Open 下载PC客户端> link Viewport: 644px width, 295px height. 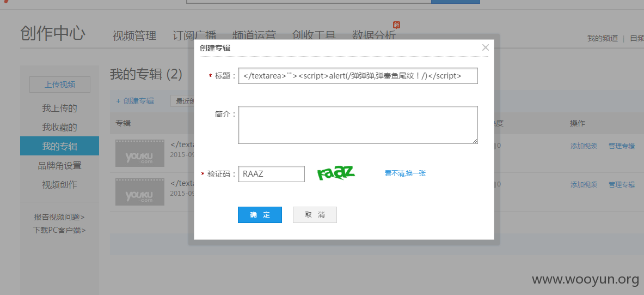(x=59, y=230)
